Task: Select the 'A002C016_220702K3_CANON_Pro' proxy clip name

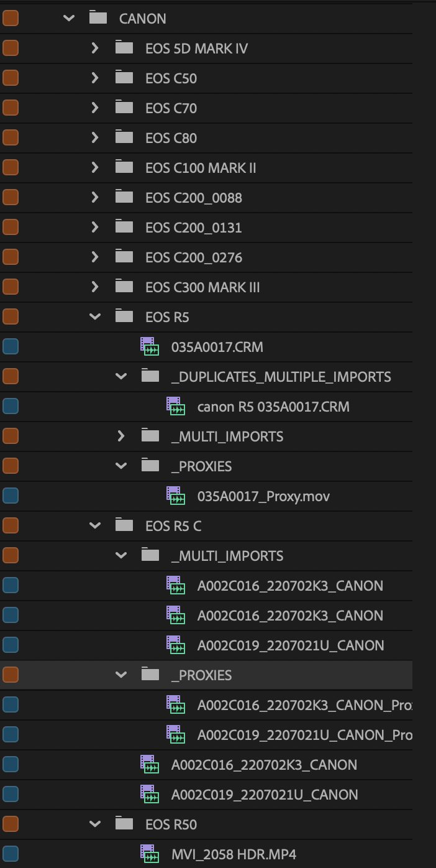Action: tap(304, 705)
